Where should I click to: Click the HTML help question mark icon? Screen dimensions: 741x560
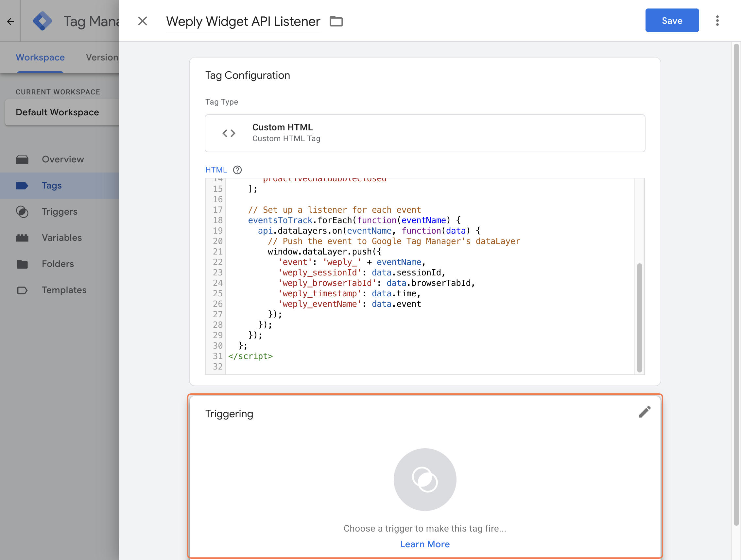[x=237, y=170]
